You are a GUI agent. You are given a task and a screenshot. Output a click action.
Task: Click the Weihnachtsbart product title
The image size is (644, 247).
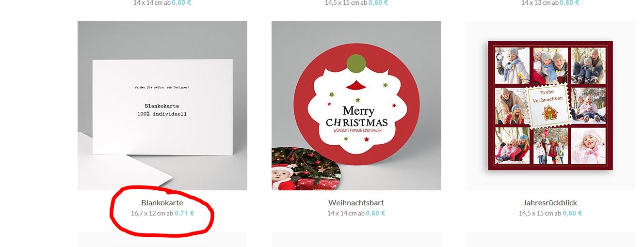tap(356, 202)
